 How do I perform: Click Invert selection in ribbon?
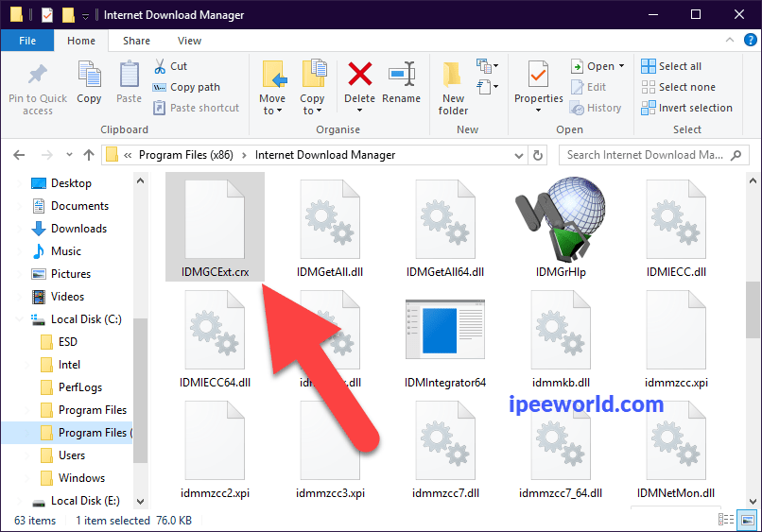[686, 108]
